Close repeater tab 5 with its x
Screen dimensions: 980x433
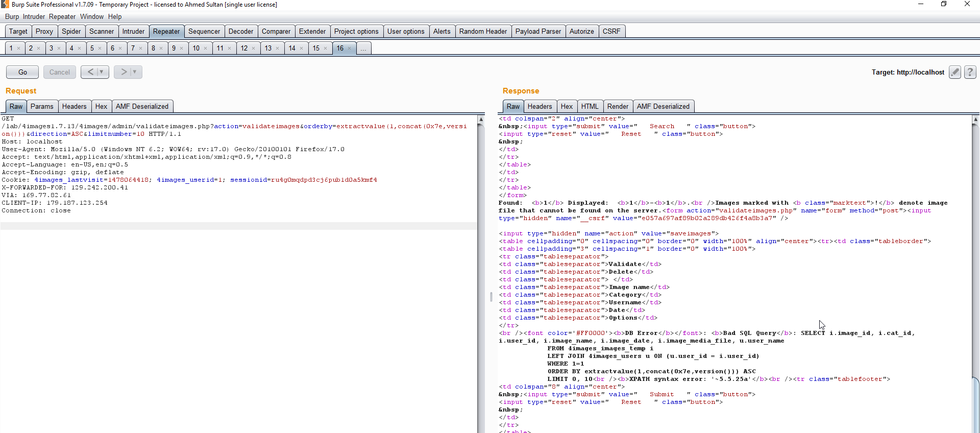(x=100, y=49)
